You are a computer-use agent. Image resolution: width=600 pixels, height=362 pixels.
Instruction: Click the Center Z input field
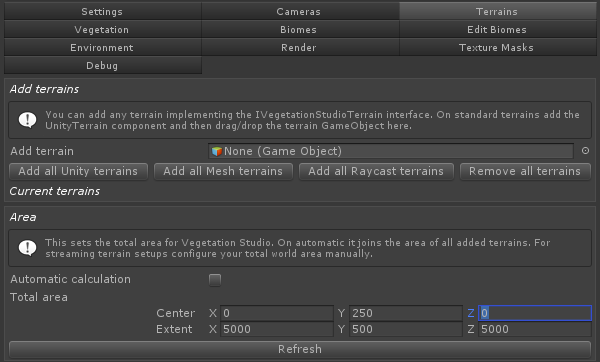click(535, 313)
